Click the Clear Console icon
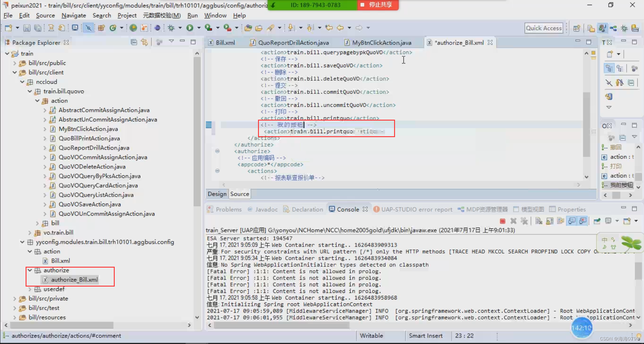 [539, 221]
